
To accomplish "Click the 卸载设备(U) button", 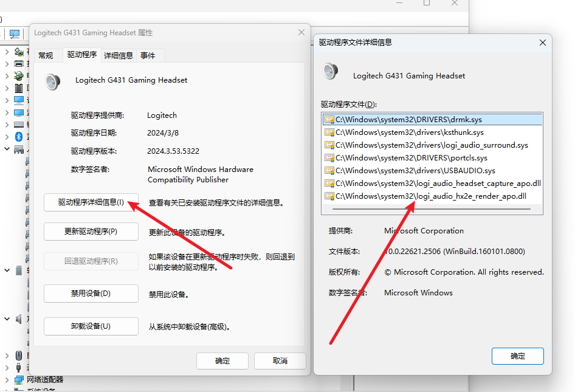I will 91,326.
